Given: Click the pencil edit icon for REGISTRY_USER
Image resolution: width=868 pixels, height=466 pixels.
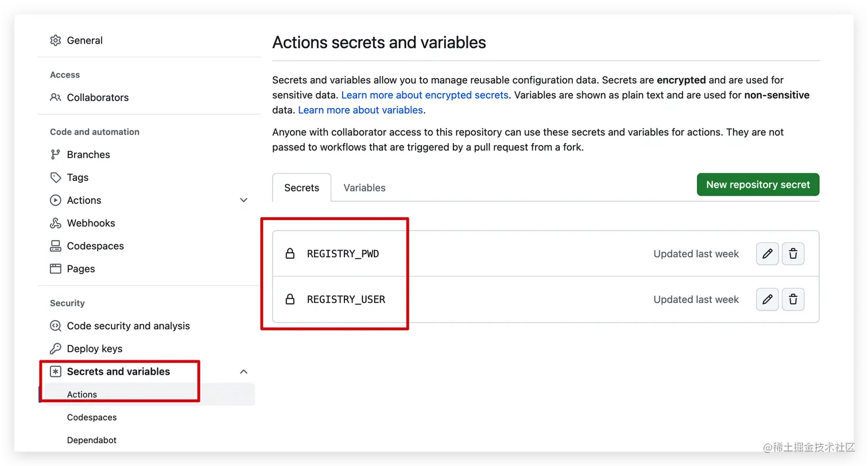Looking at the screenshot, I should tap(767, 299).
